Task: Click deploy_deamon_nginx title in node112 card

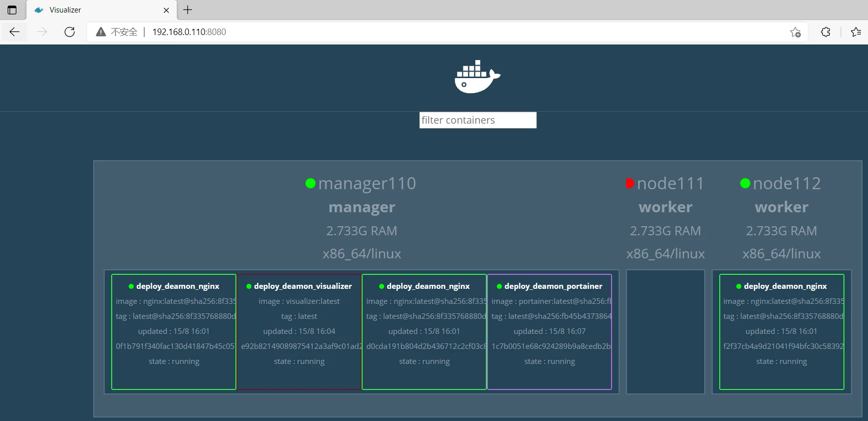Action: click(785, 286)
